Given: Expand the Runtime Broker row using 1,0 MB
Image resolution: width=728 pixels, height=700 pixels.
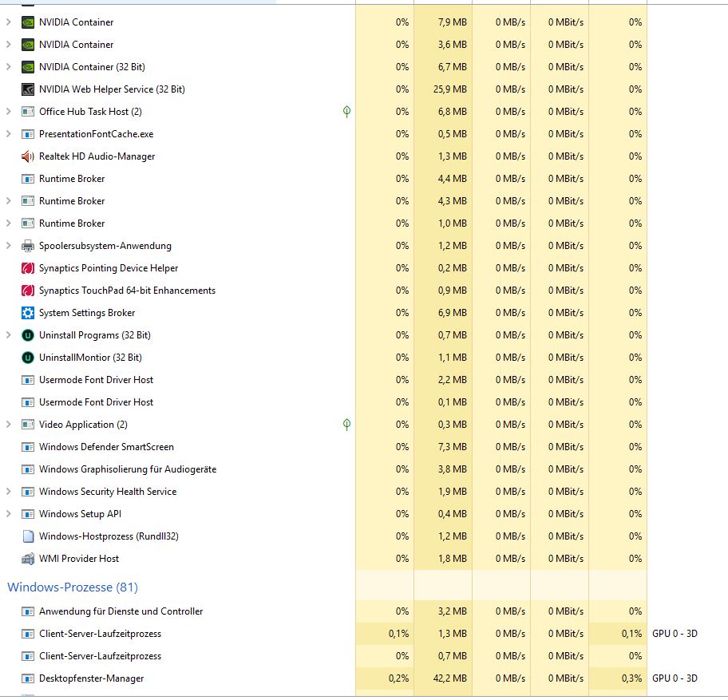Looking at the screenshot, I should (8, 223).
